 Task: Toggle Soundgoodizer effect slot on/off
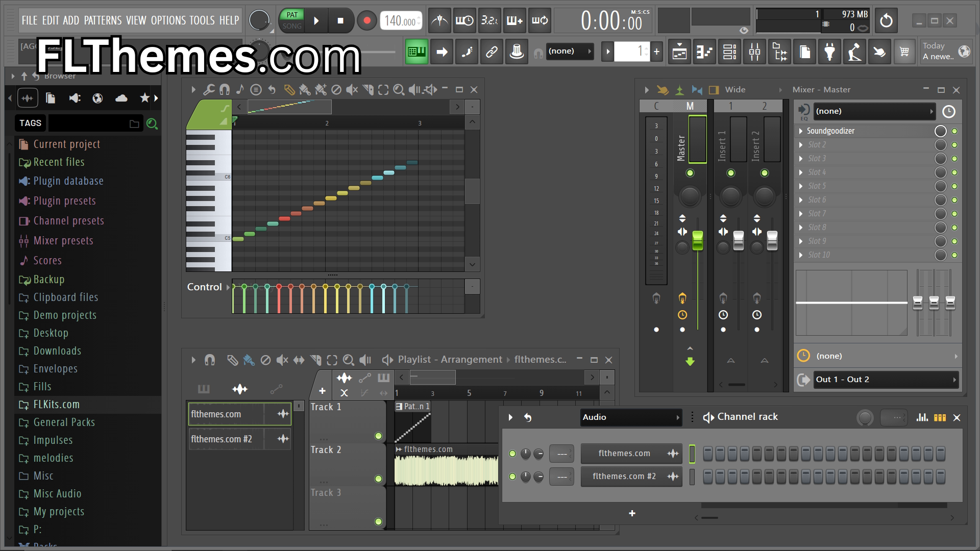(954, 131)
